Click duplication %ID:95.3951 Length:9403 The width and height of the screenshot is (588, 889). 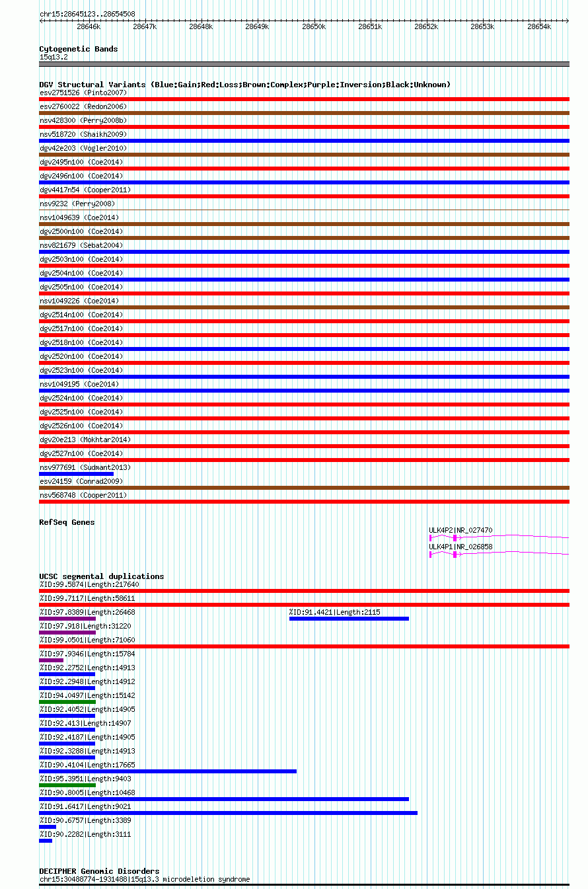click(85, 779)
